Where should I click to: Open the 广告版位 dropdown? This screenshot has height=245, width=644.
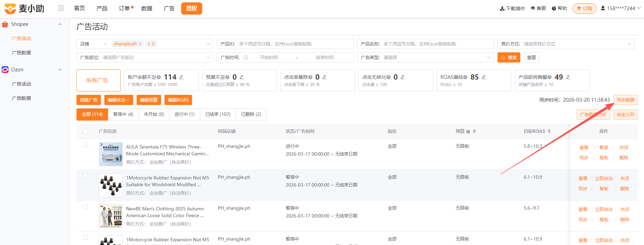(145, 57)
